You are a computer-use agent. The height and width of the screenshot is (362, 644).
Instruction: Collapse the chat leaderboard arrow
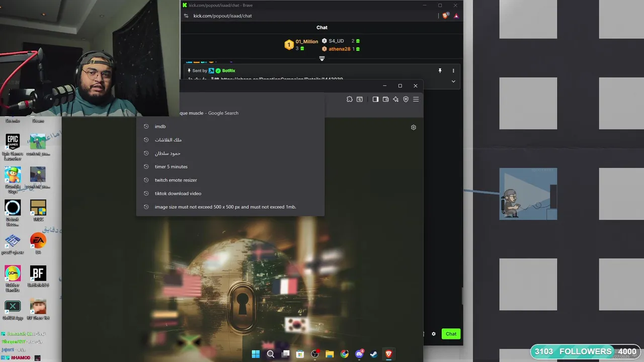coord(322,59)
